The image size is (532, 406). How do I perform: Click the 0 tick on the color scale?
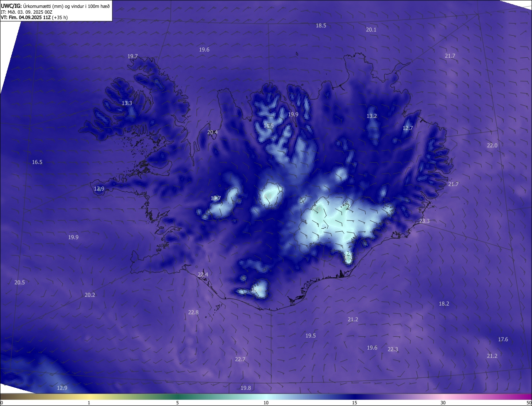pyautogui.click(x=2, y=403)
